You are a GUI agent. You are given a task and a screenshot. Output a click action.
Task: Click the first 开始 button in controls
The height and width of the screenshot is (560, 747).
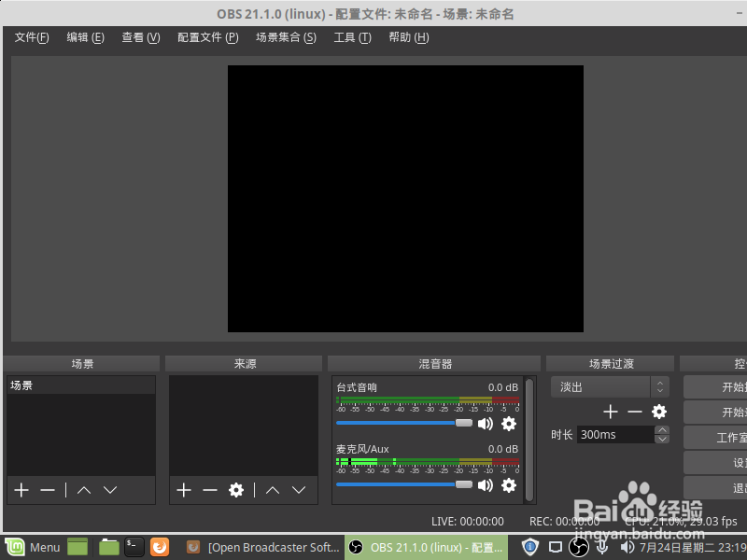(x=715, y=386)
